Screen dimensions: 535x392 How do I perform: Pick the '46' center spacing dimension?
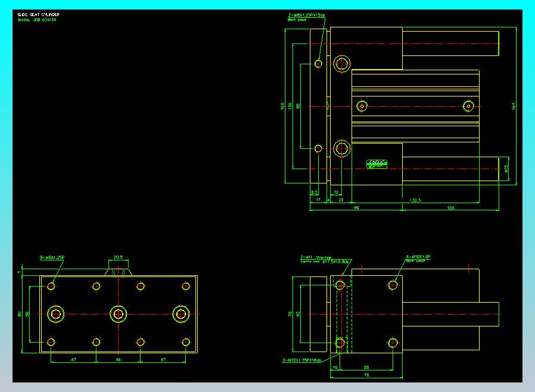point(118,359)
